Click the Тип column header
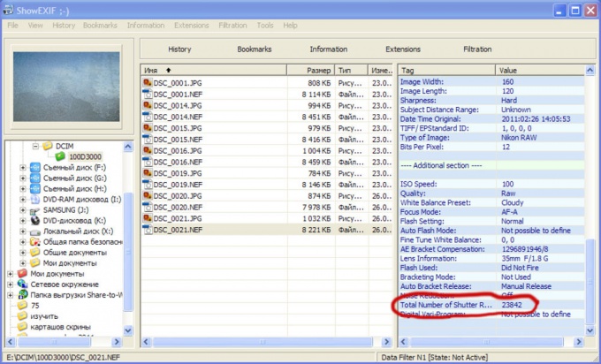The width and height of the screenshot is (601, 364). point(352,70)
